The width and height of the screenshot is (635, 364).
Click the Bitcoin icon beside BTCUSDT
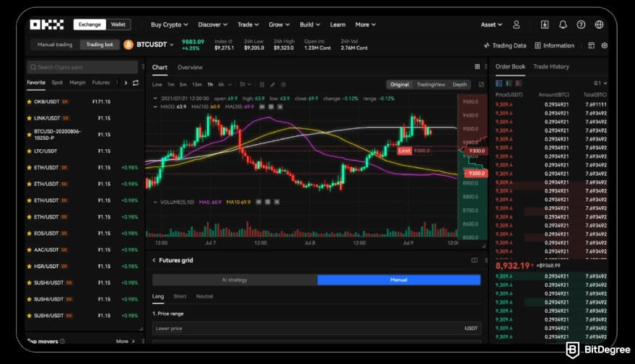click(x=128, y=45)
